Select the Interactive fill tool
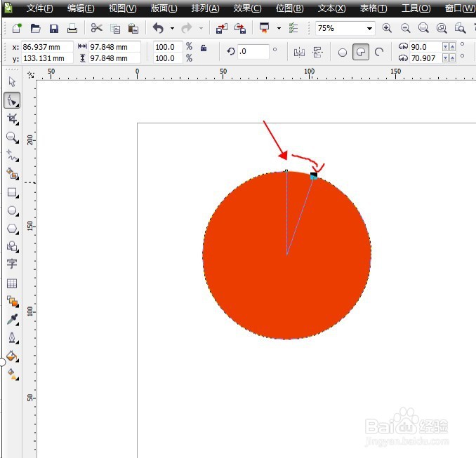Screen dimensions: 476x458 tap(13, 375)
